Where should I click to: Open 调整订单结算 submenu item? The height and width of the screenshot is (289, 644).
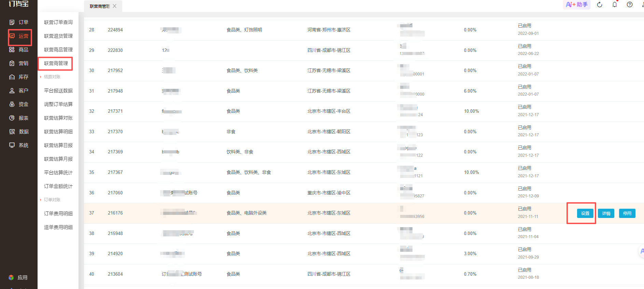click(x=58, y=104)
